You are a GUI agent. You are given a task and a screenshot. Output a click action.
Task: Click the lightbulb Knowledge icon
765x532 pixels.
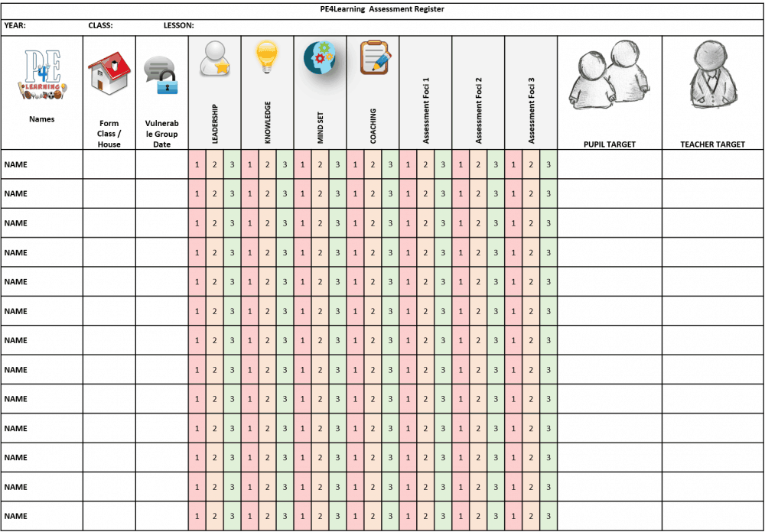click(x=266, y=57)
